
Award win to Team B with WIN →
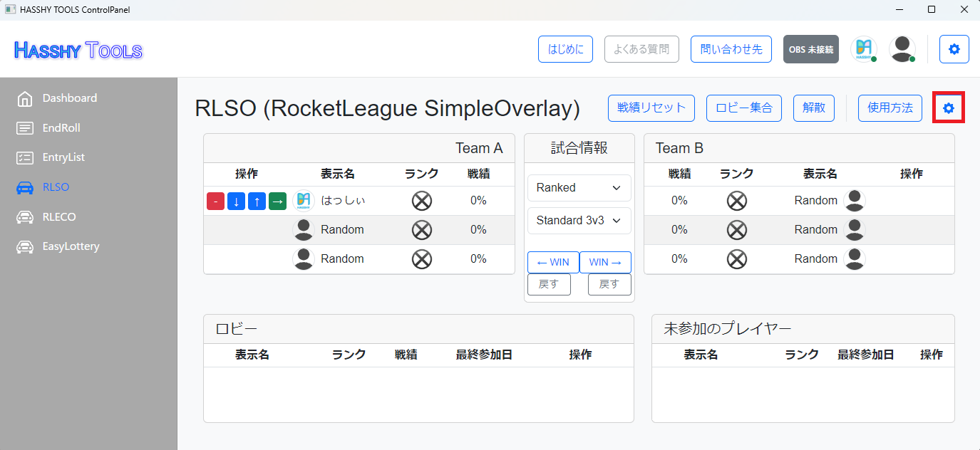click(x=605, y=262)
